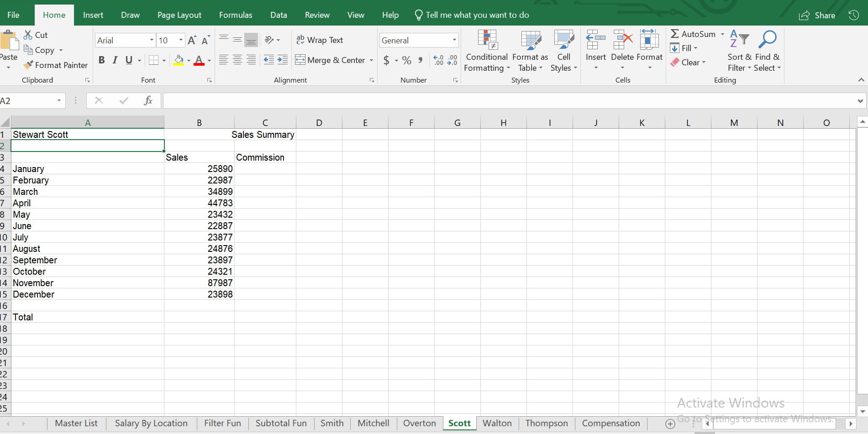This screenshot has height=434, width=868.
Task: Click the Insert Function fx icon
Action: click(x=148, y=101)
